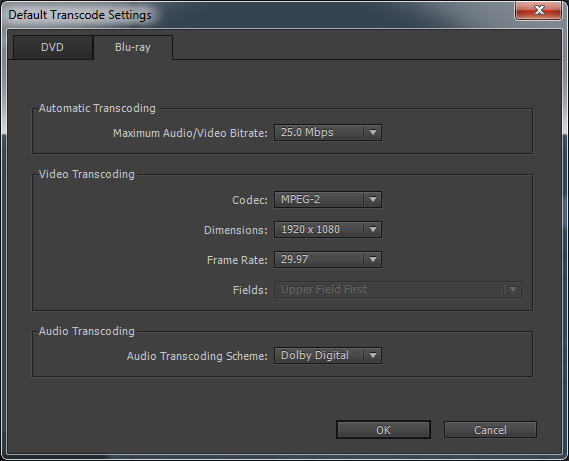Image resolution: width=569 pixels, height=461 pixels.
Task: Close the dialog with the red X
Action: click(539, 10)
